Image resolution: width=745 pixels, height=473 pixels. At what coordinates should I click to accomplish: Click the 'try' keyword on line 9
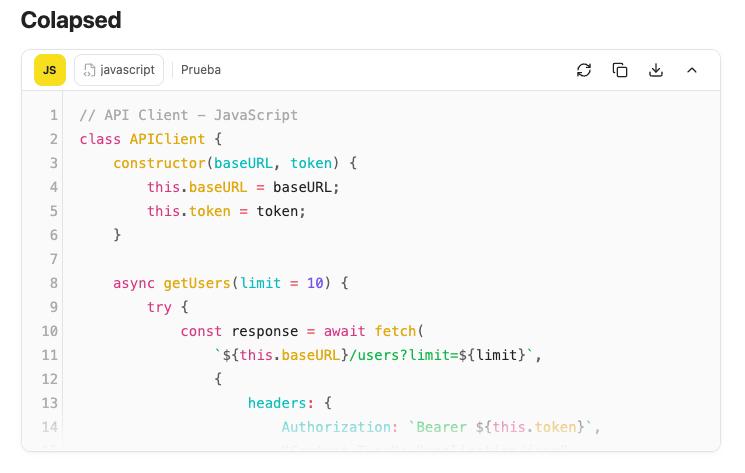tap(159, 307)
